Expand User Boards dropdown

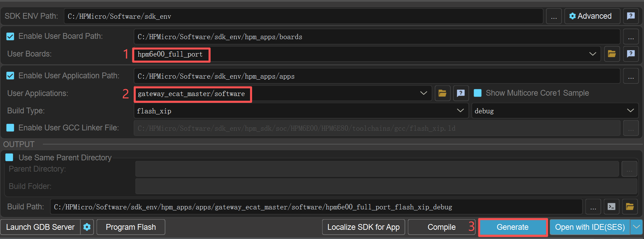tap(593, 54)
